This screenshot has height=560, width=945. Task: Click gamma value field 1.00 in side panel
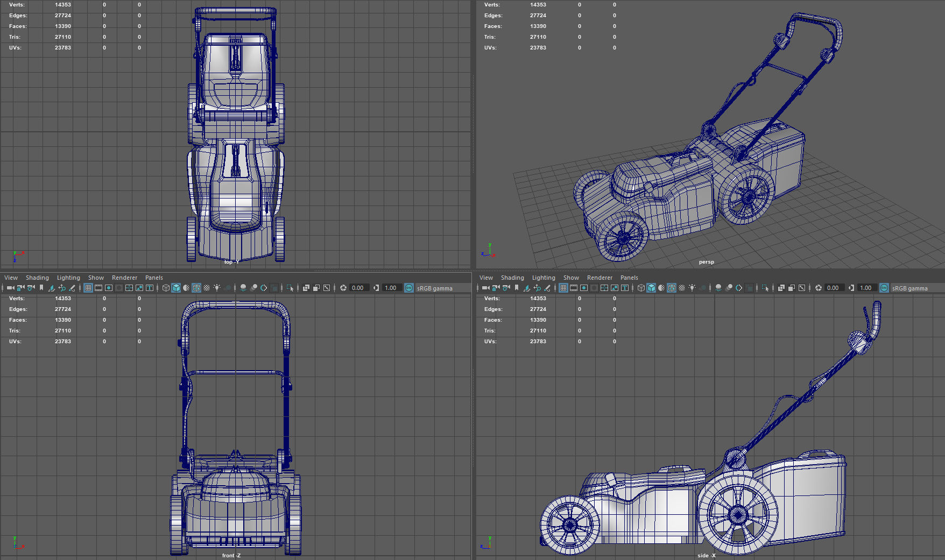coord(867,288)
